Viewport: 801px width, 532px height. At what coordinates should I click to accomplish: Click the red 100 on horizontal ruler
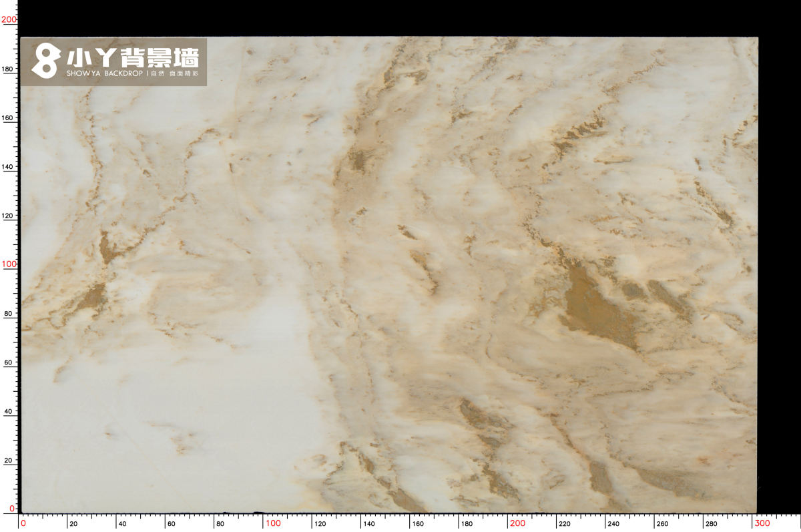272,523
